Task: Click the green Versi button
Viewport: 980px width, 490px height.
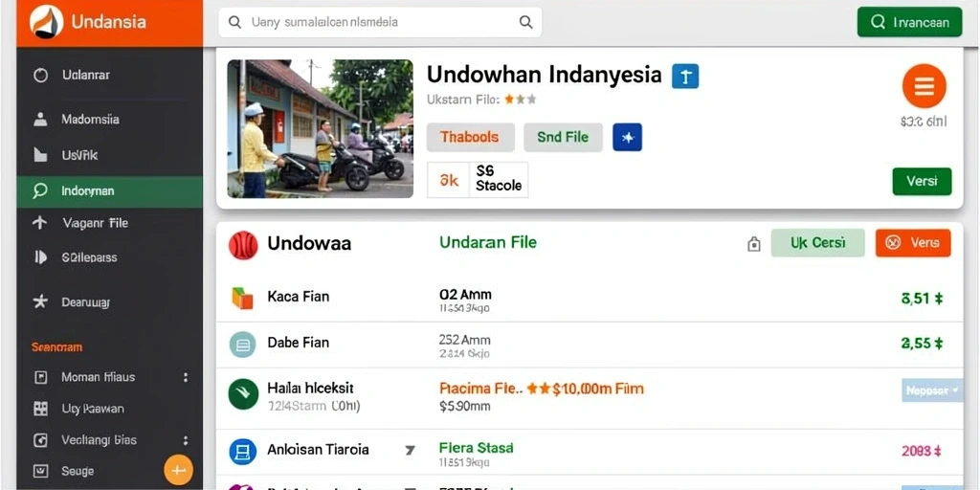Action: [x=922, y=182]
